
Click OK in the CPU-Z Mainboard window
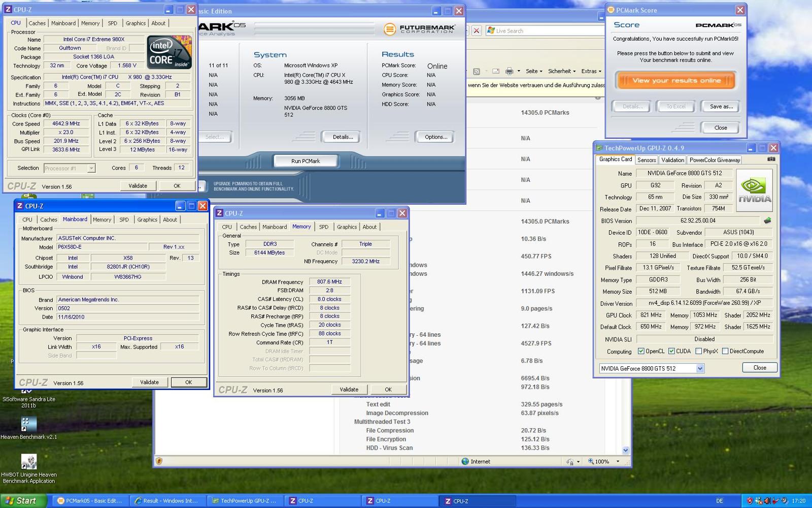[188, 382]
